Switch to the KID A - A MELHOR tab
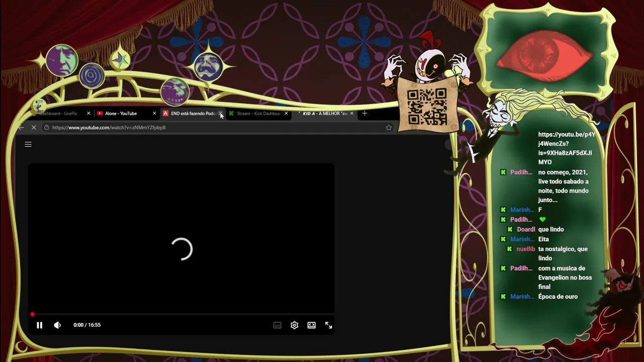 325,114
